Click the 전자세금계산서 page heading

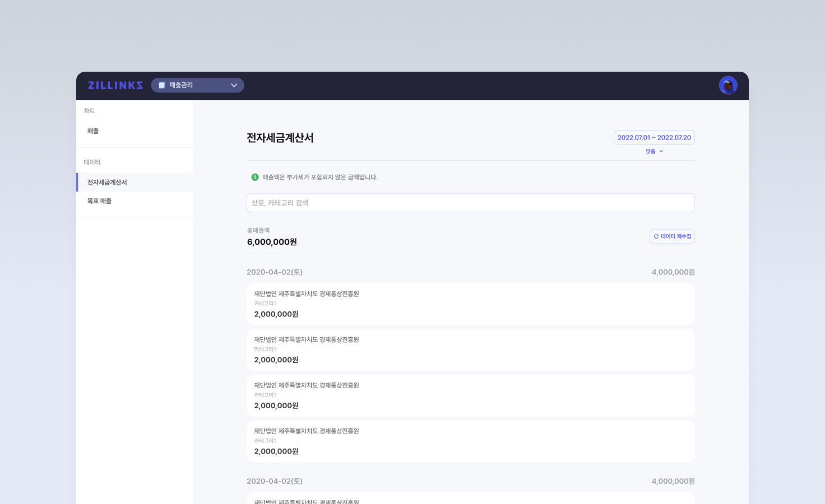click(280, 138)
